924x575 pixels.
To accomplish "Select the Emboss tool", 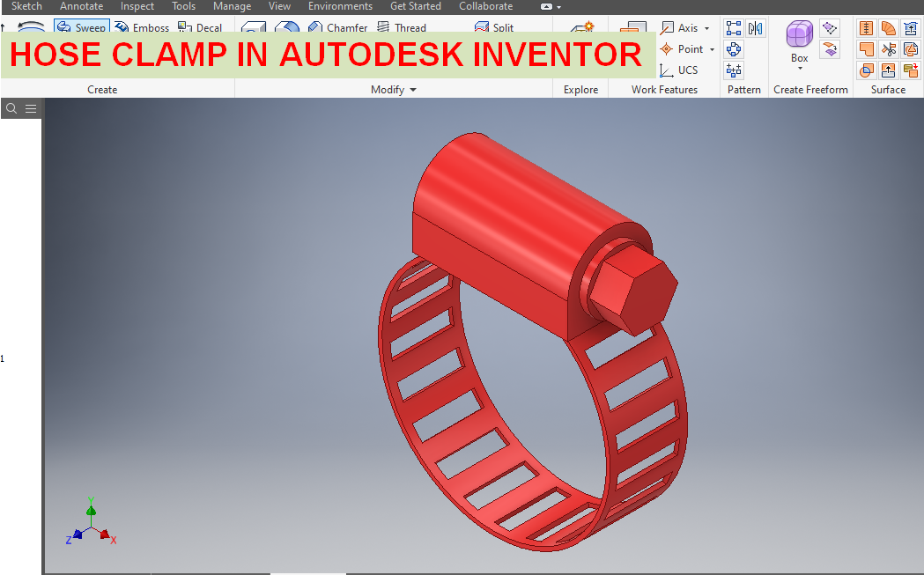I will tap(142, 27).
